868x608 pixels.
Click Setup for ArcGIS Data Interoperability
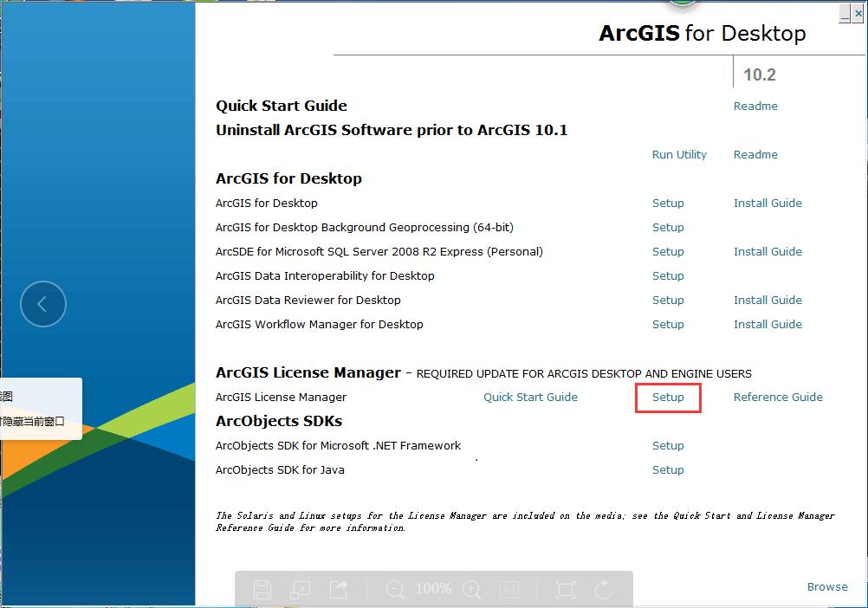668,276
